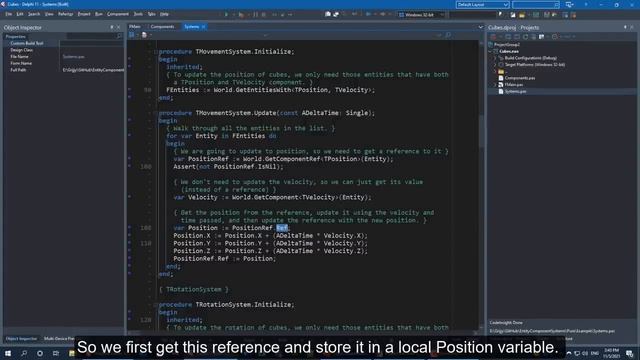The width and height of the screenshot is (640, 360).
Task: Click the Object Inspector search magnifier icon
Action: click(119, 36)
